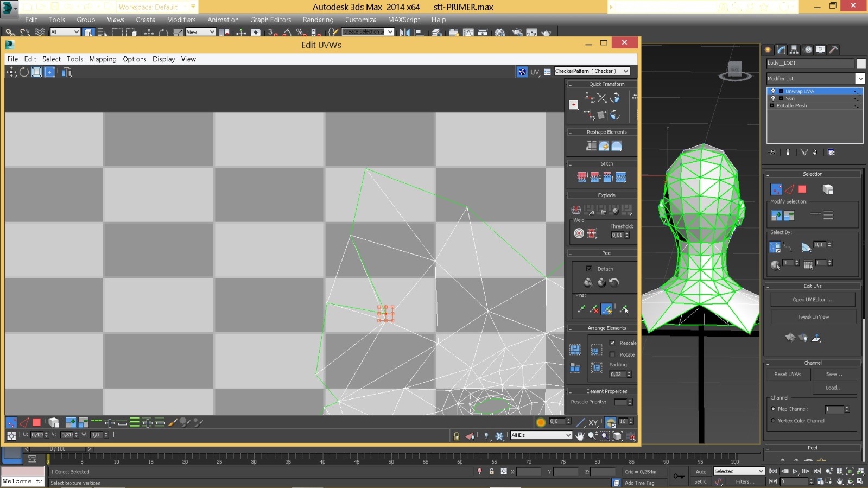Toggle the lightbulb for the Skin modifier
The width and height of the screenshot is (868, 488).
click(x=773, y=98)
